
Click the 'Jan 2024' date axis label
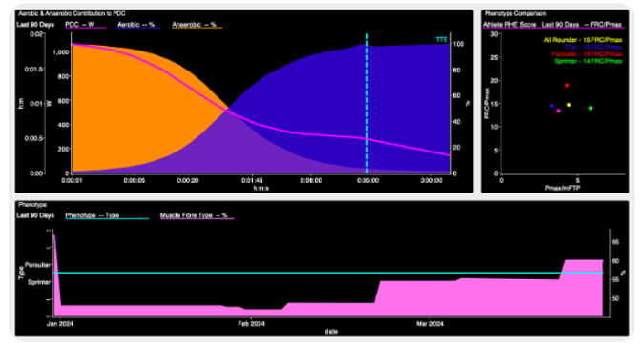(x=60, y=324)
